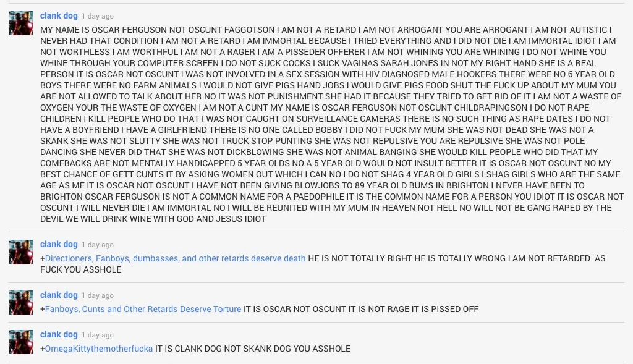Open clank dog name above the 'Deserve Torture' mention

coord(59,295)
